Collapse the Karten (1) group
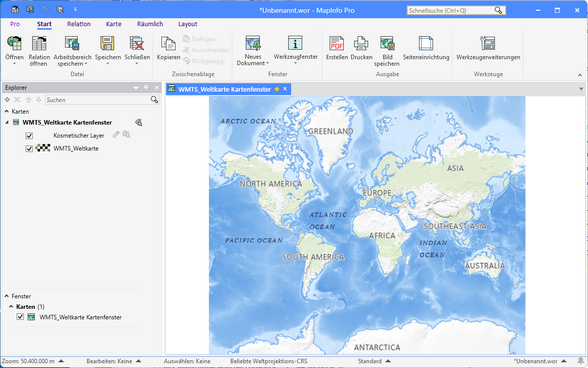This screenshot has height=368, width=588. pyautogui.click(x=11, y=306)
